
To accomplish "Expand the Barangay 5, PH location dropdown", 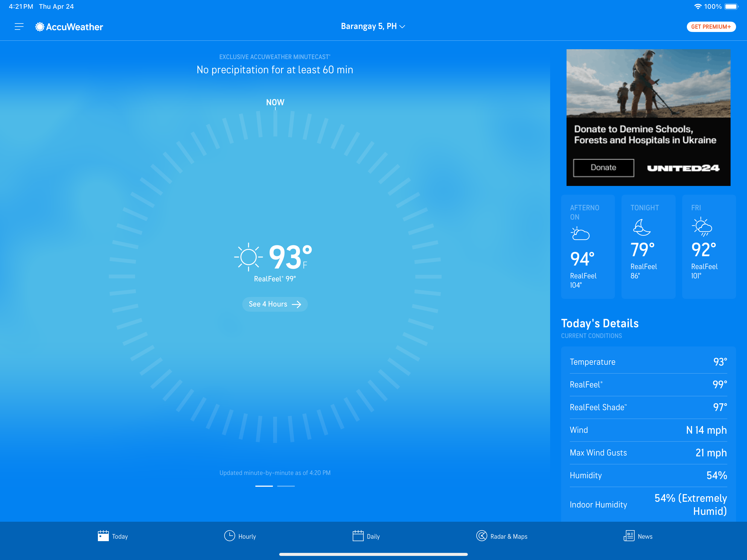I will pos(373,26).
